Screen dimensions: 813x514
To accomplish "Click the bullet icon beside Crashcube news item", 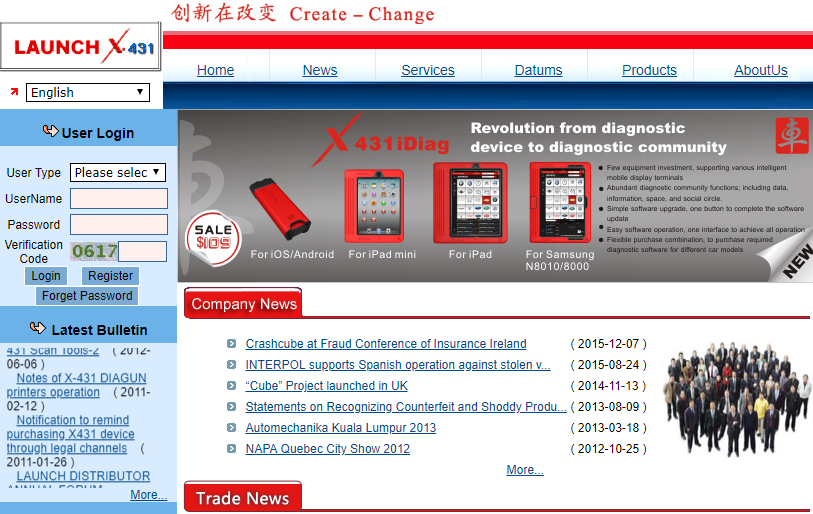I will tap(231, 343).
